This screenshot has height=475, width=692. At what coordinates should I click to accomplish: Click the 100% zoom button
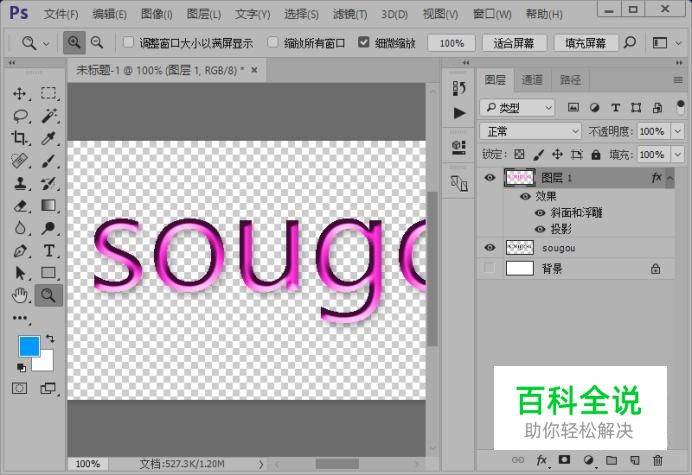(451, 43)
